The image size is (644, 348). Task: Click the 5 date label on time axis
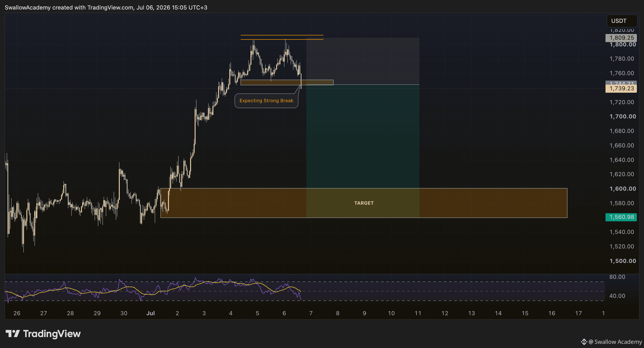[258, 313]
